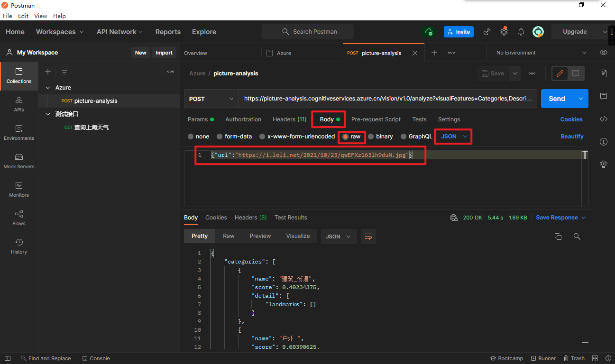Open the Edit menu
Viewport: 615px width, 364px height.
(x=23, y=16)
